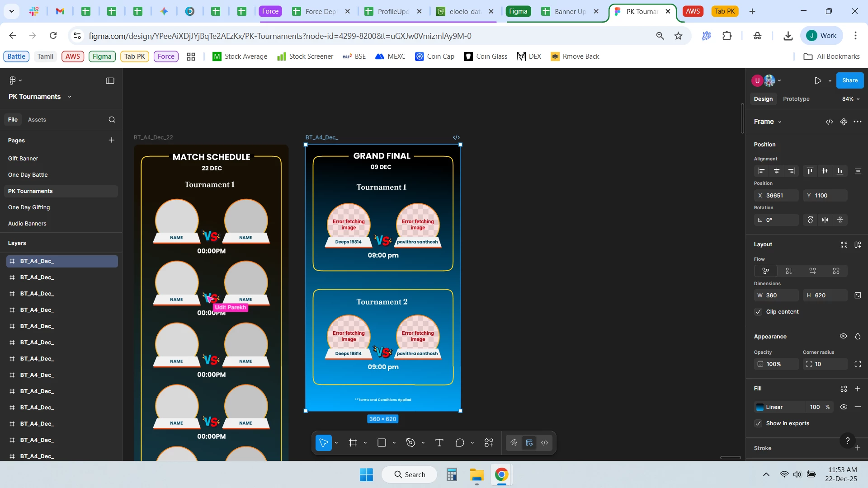Click the blue Share button
This screenshot has width=868, height=488.
[x=849, y=80]
